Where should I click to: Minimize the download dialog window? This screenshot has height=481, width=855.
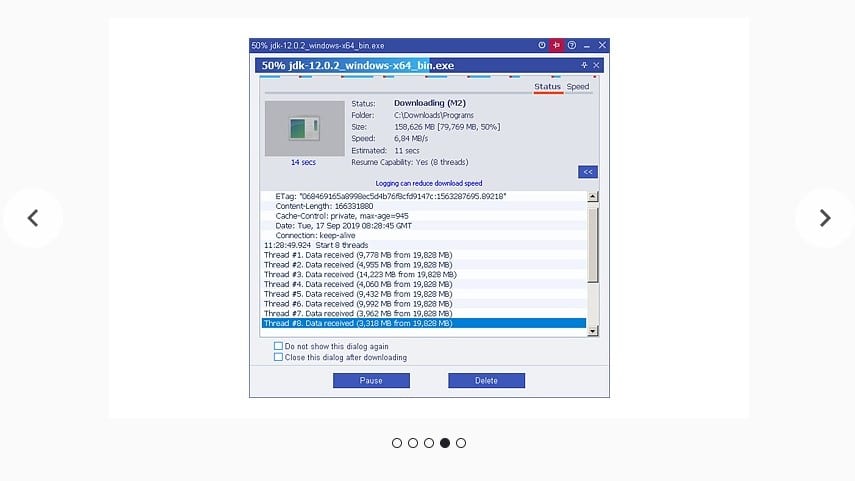coord(587,46)
